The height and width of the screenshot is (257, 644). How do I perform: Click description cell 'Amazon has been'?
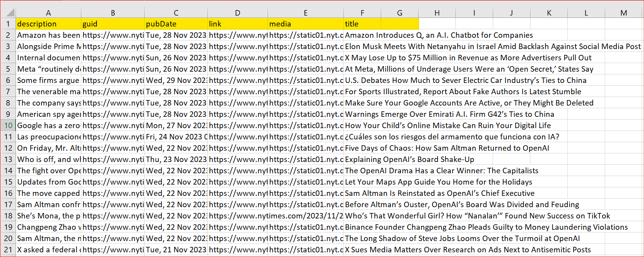click(x=48, y=35)
